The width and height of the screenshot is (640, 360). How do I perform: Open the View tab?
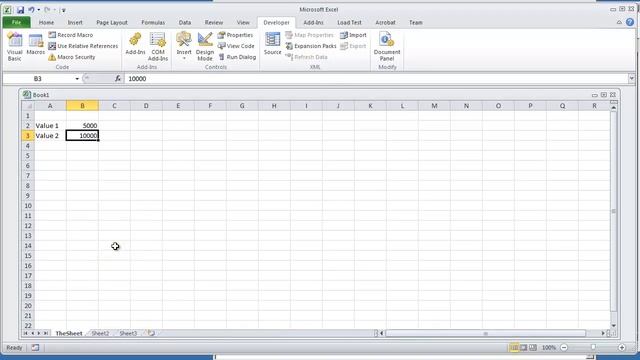243,22
